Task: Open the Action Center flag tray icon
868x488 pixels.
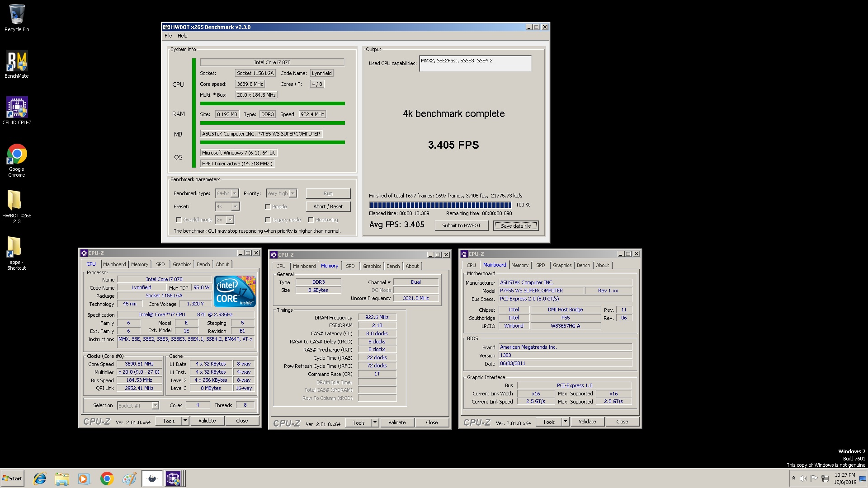Action: (814, 479)
